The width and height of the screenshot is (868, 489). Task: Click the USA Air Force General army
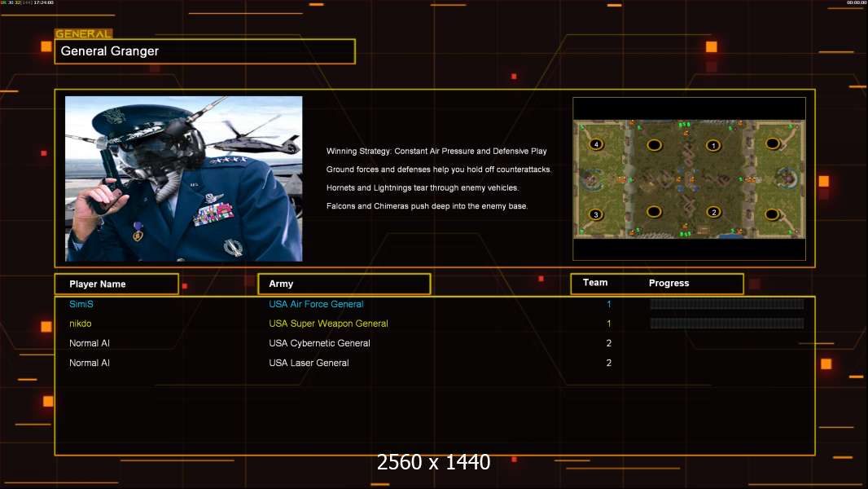tap(316, 304)
